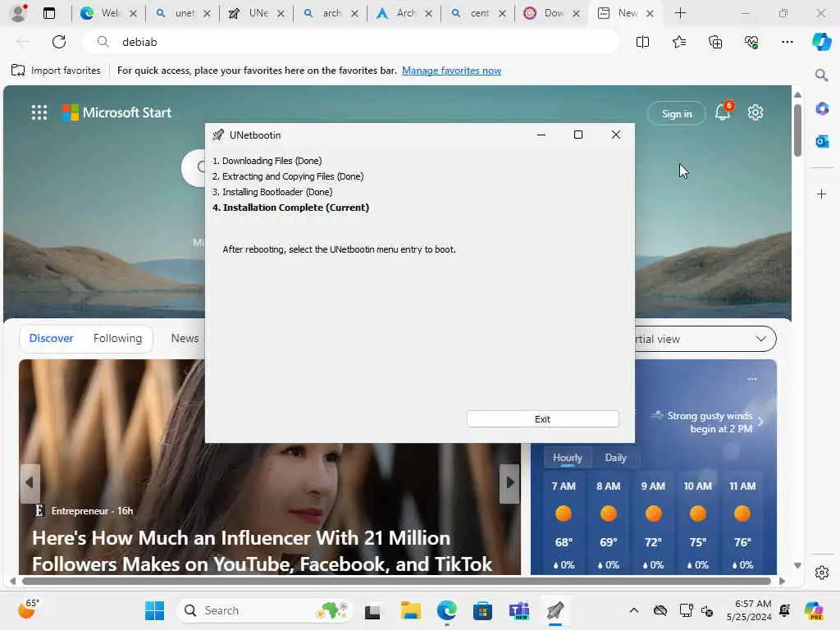The width and height of the screenshot is (840, 630).
Task: Click the horizontal page scrollbar
Action: click(x=396, y=581)
